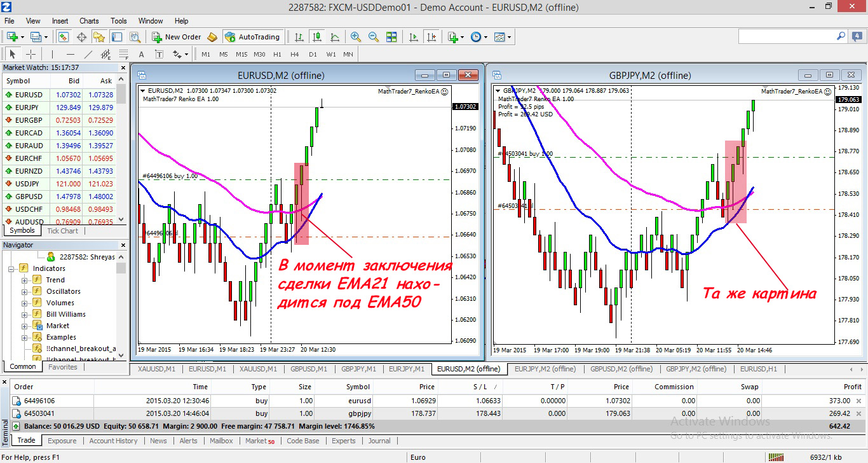
Task: Open the chart templates icon
Action: pyautogui.click(x=499, y=37)
